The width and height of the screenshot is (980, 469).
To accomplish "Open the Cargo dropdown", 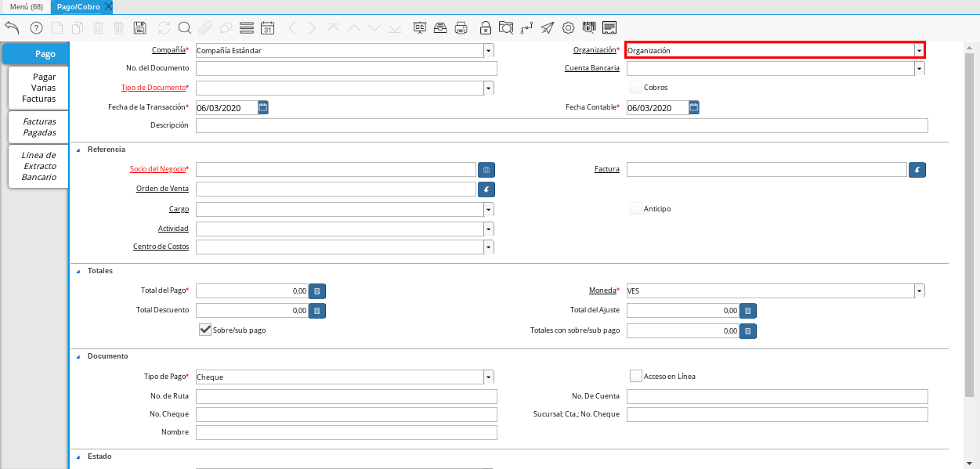I will (x=489, y=209).
